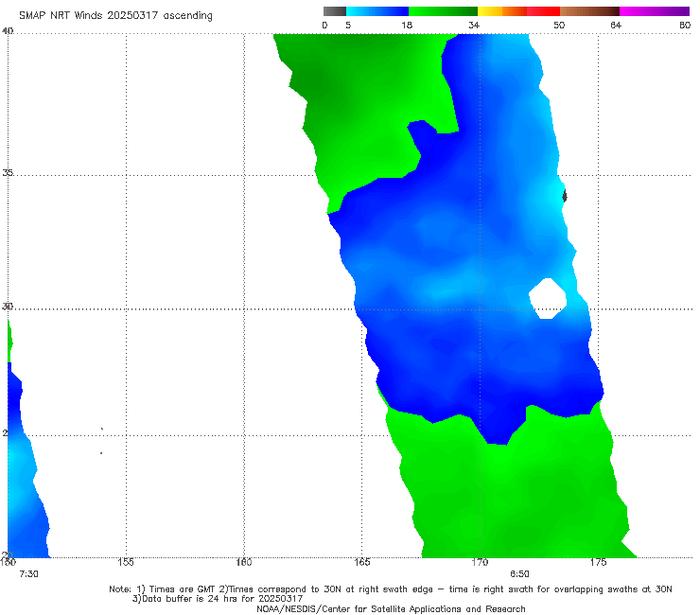The image size is (700, 615).
Task: Click the 'Data buffer is 24 hrs' note
Action: (x=218, y=599)
